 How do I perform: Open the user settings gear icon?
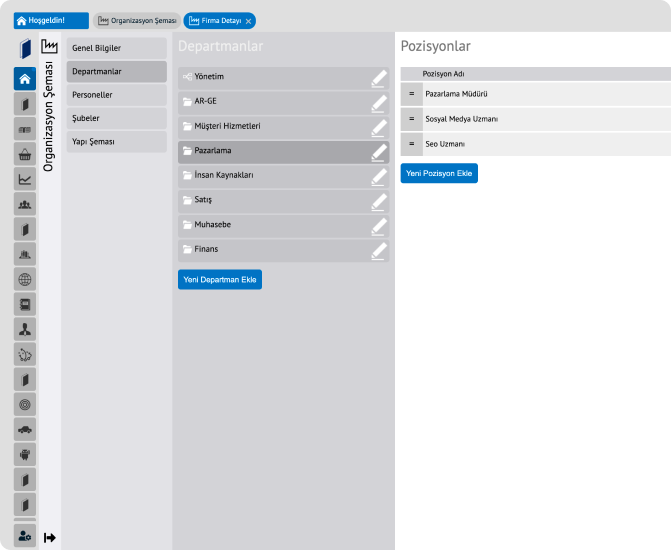(x=25, y=535)
